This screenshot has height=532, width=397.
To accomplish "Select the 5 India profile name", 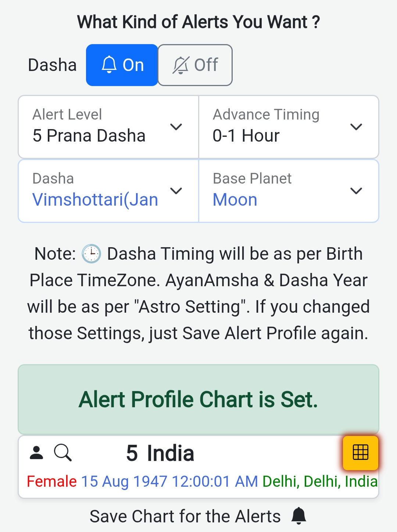I will pos(160,453).
